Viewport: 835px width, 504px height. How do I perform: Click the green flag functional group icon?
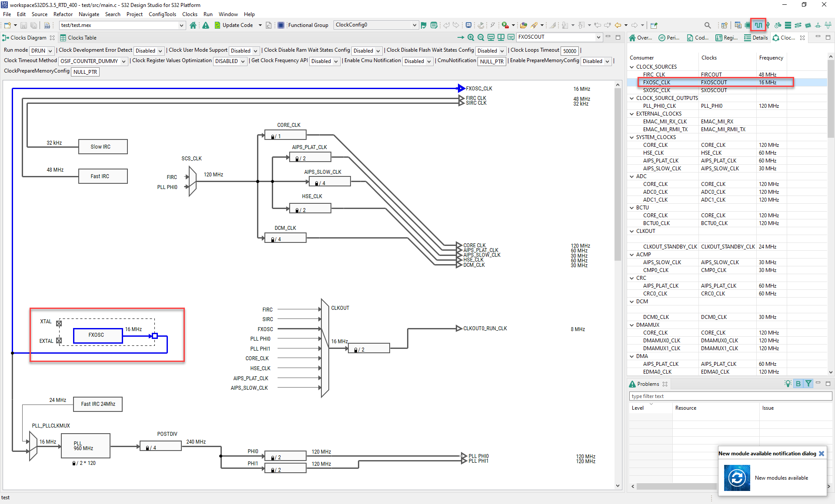424,25
